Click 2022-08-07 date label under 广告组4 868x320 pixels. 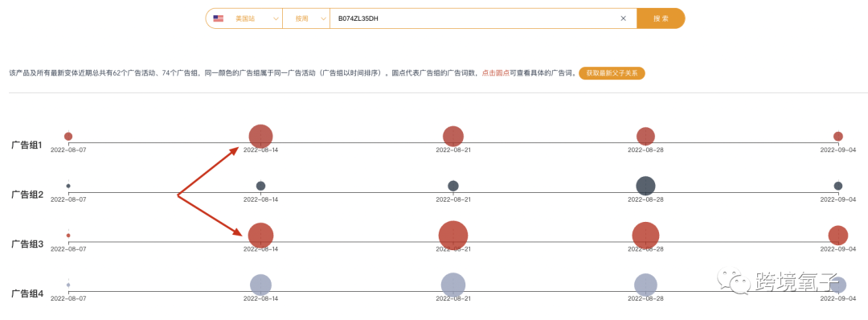[x=68, y=298]
